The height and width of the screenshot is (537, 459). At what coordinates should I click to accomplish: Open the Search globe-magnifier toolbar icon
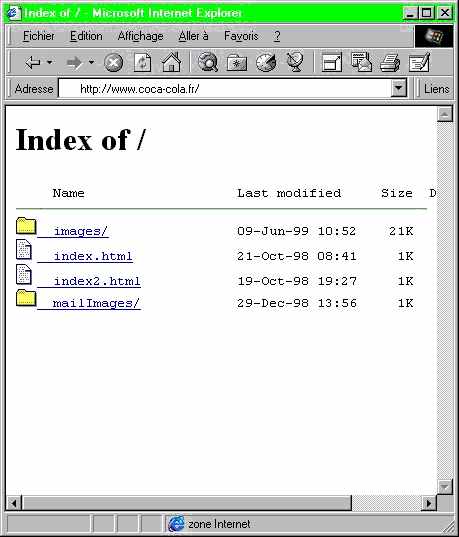point(208,62)
